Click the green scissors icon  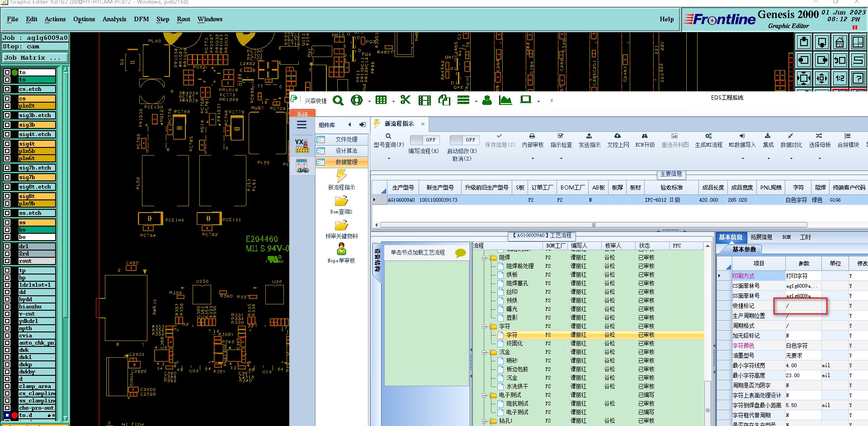click(x=406, y=100)
